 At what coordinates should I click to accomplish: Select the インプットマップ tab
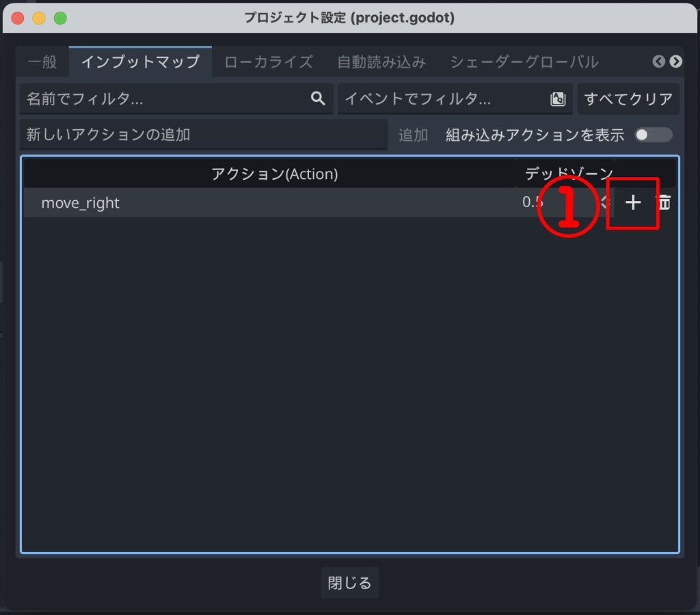(140, 62)
